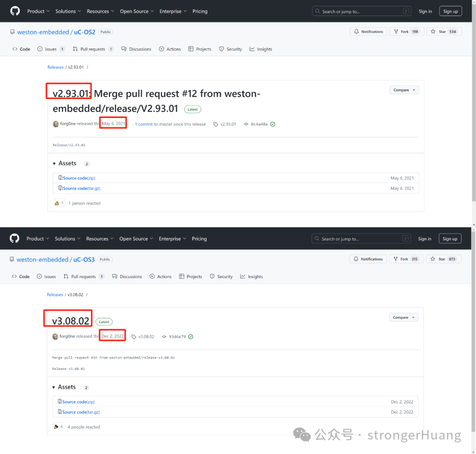The height and width of the screenshot is (454, 476).
Task: Click Notifications bell on uC-OS2 repo
Action: (368, 32)
